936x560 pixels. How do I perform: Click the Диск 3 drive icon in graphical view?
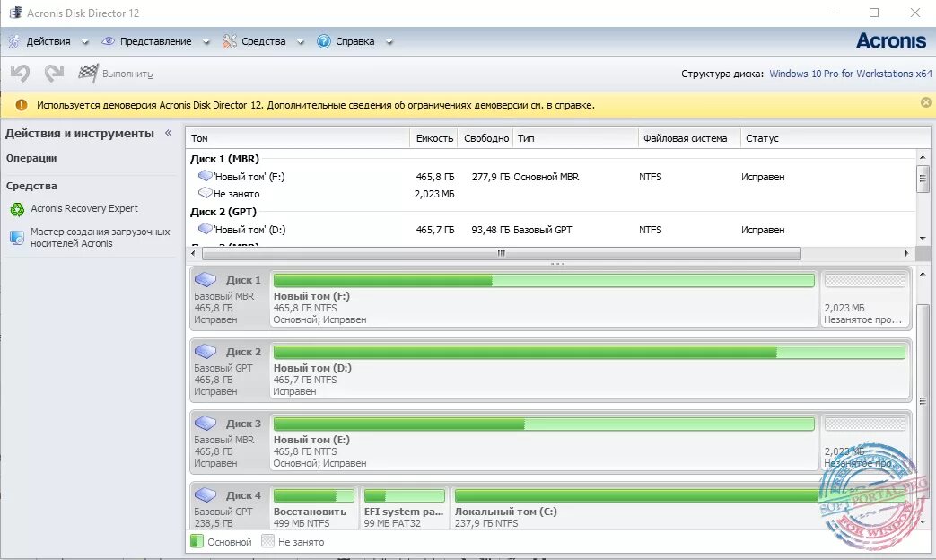[206, 423]
